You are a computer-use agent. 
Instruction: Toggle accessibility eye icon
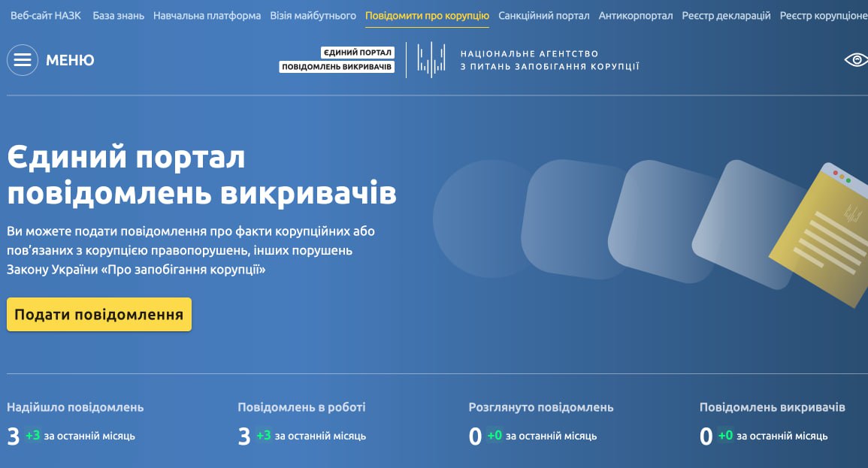(x=855, y=60)
